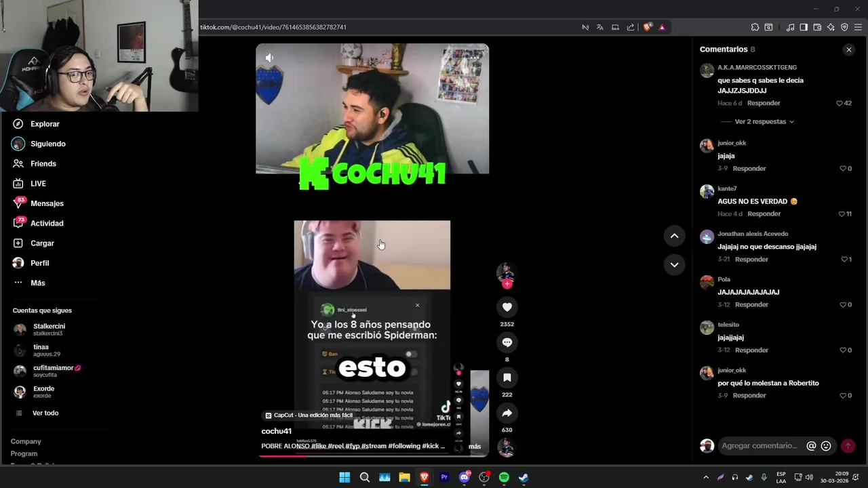868x488 pixels.
Task: Open the Leo AI sparkle icon
Action: (831, 27)
